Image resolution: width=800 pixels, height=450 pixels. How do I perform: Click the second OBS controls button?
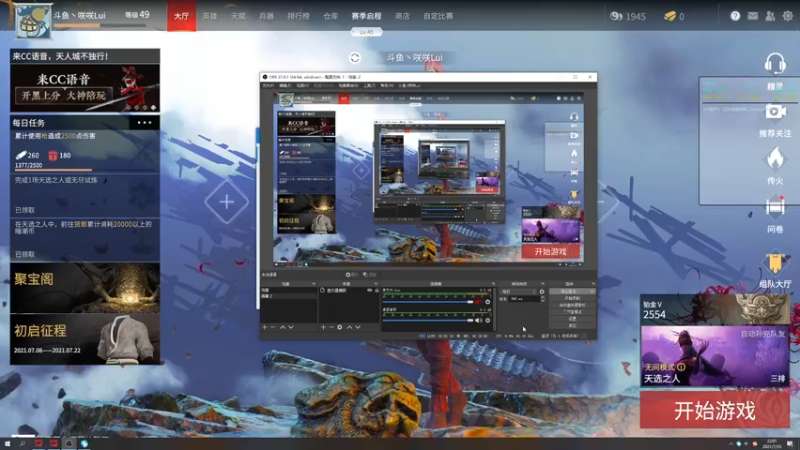(572, 298)
